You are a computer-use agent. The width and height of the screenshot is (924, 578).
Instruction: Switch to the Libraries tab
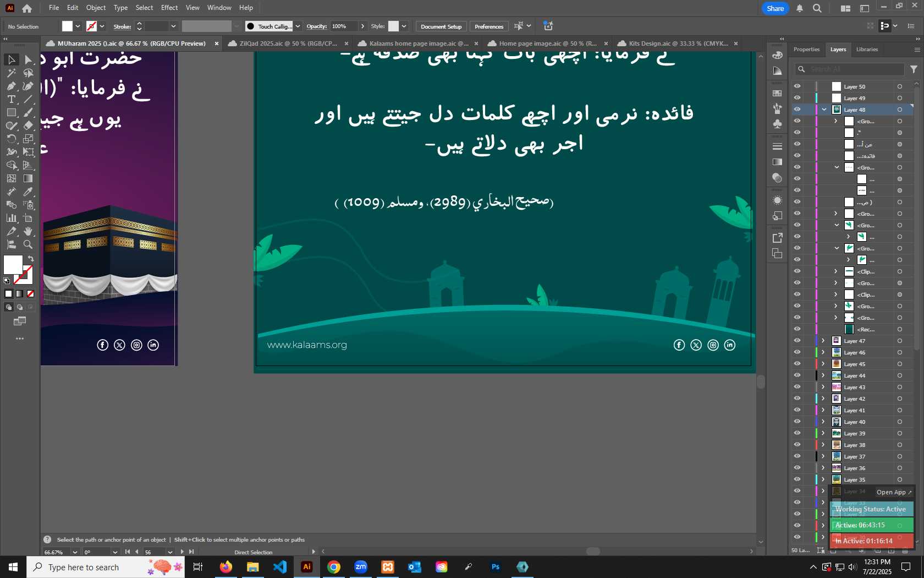coord(867,50)
